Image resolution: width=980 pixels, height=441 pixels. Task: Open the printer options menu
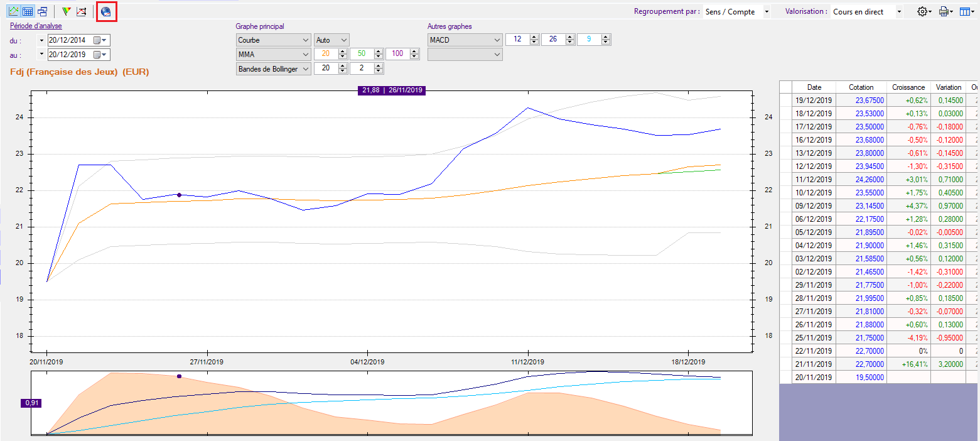click(945, 11)
